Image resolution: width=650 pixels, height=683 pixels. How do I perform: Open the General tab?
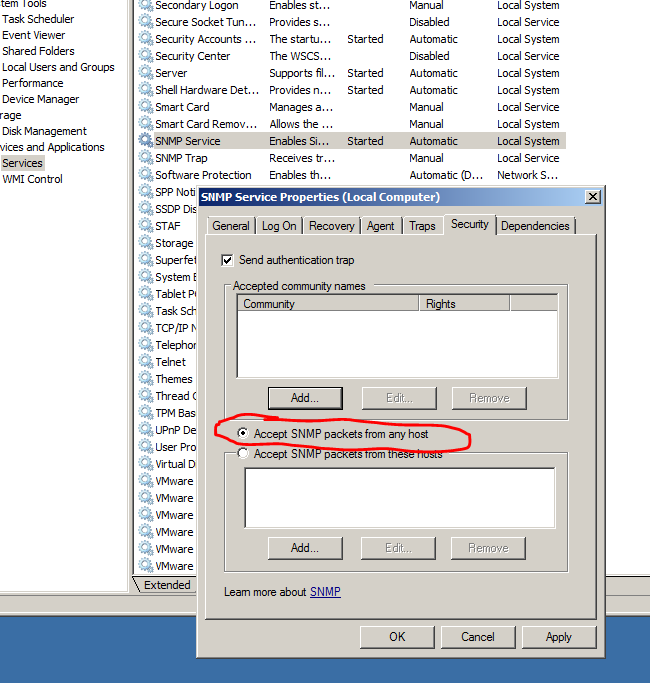pyautogui.click(x=231, y=226)
